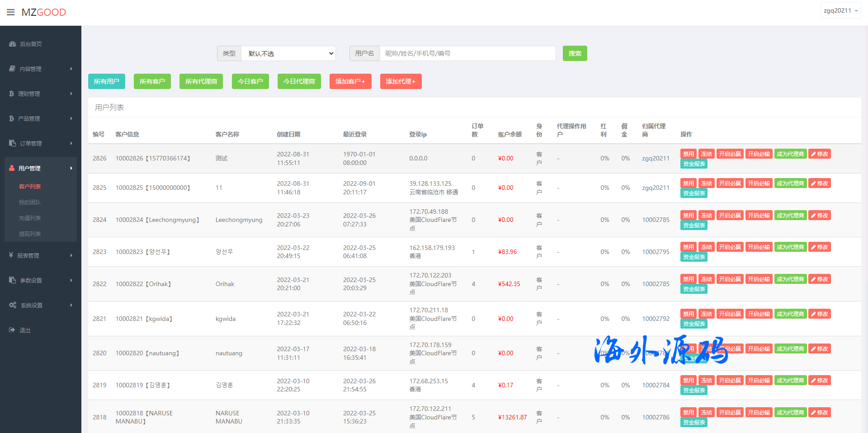Screen dimensions: 868x433
Task: Enable 开启必赢 for user 2824
Action: 730,216
